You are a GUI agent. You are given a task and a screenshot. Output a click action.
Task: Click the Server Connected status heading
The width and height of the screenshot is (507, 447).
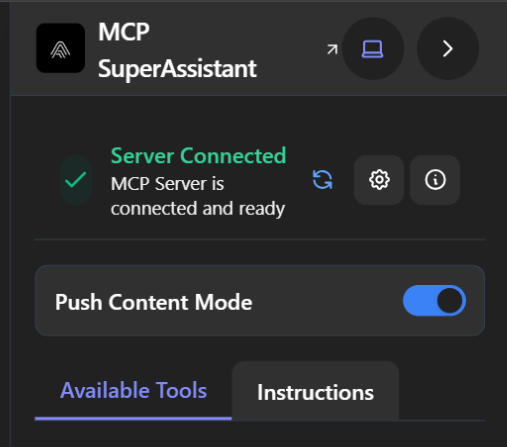pyautogui.click(x=198, y=155)
